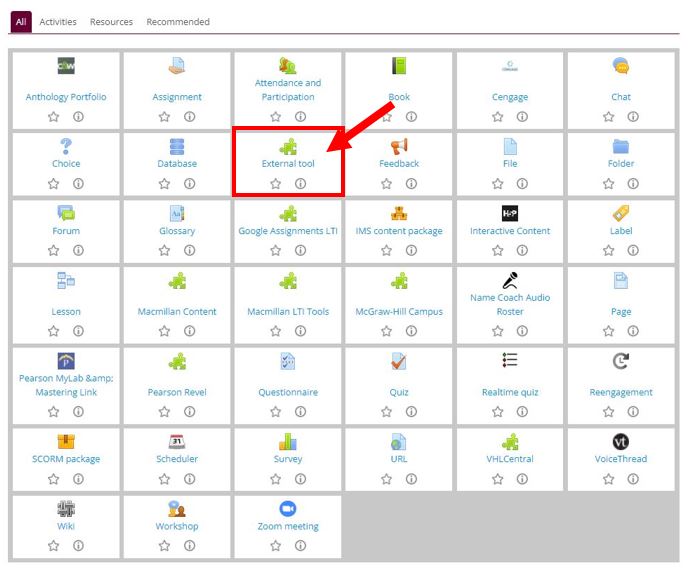The width and height of the screenshot is (688, 568).
Task: Click the VoiceThread vt icon
Action: coord(621,442)
